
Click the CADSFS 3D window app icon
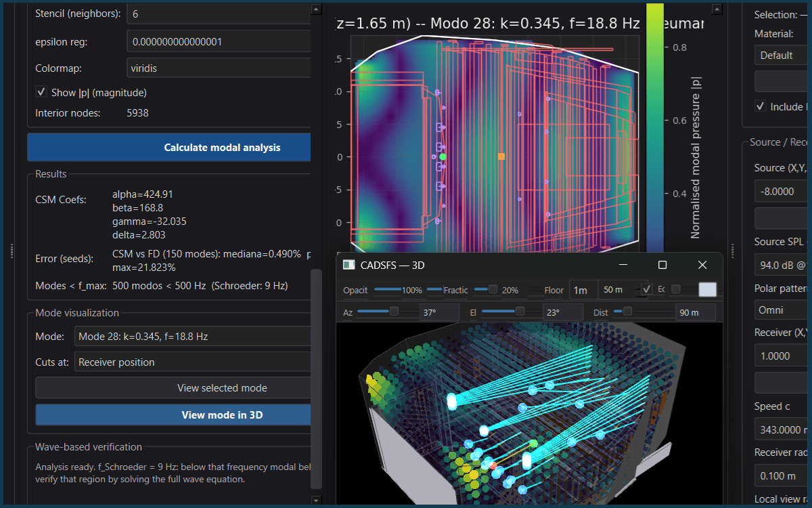pyautogui.click(x=348, y=265)
